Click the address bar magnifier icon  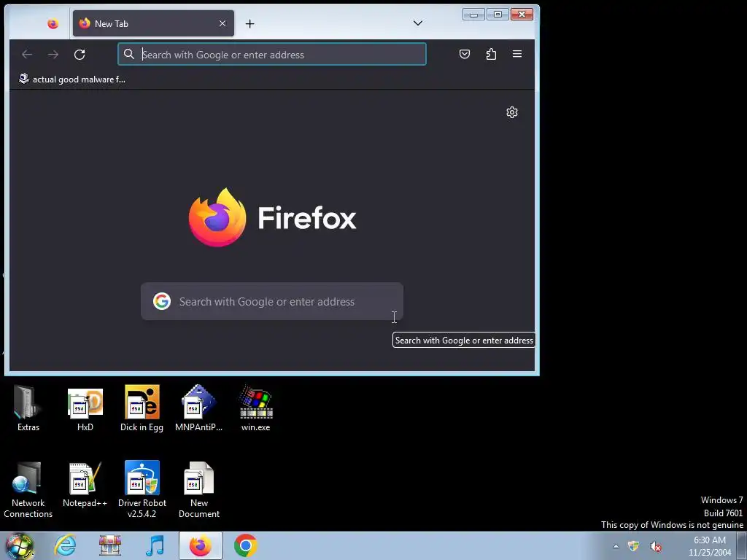click(x=129, y=54)
